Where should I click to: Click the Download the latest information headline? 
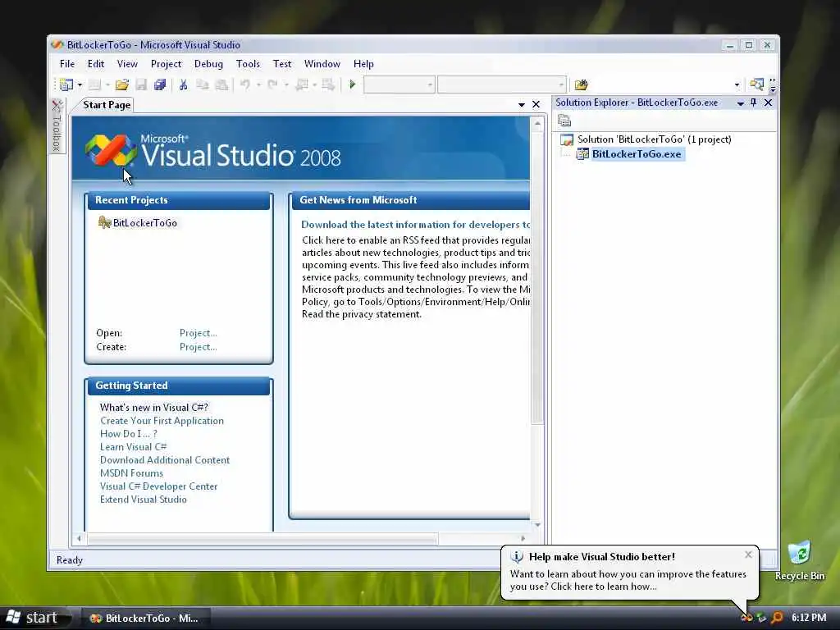coord(415,225)
